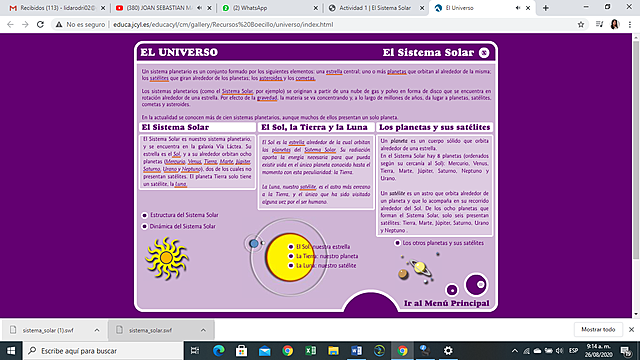
Task: Open the notification center
Action: [x=626, y=351]
